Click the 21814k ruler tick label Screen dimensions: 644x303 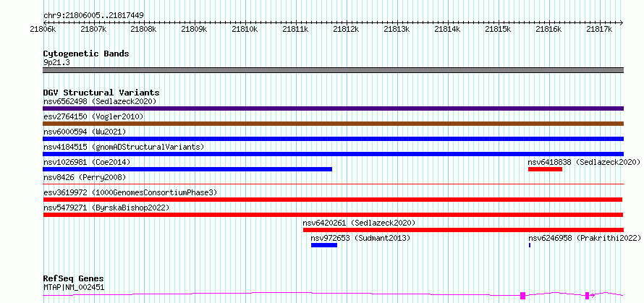click(x=448, y=29)
